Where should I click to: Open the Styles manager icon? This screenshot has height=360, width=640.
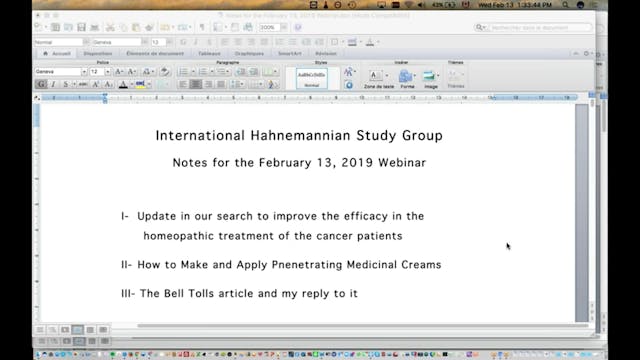coord(349,85)
